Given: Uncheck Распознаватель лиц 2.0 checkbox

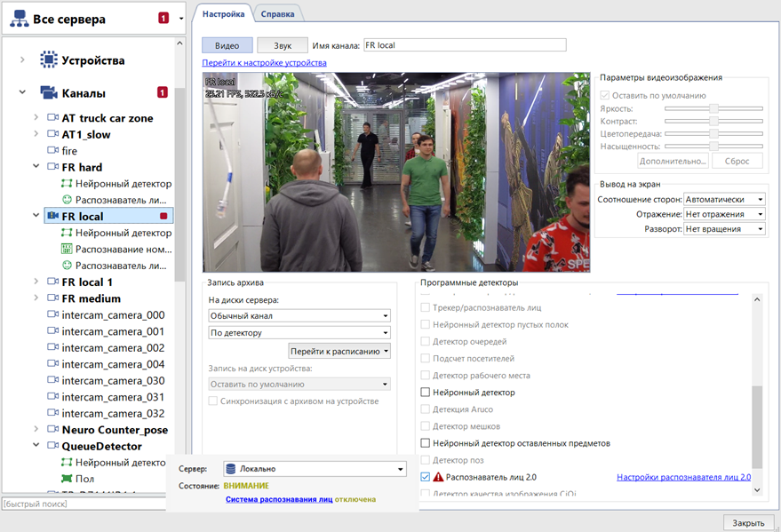Looking at the screenshot, I should 426,477.
